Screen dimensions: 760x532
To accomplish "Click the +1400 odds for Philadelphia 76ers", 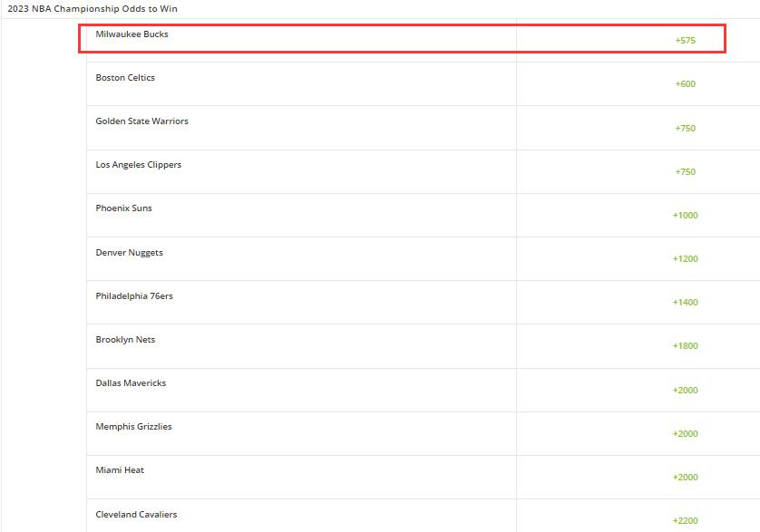I will [686, 303].
